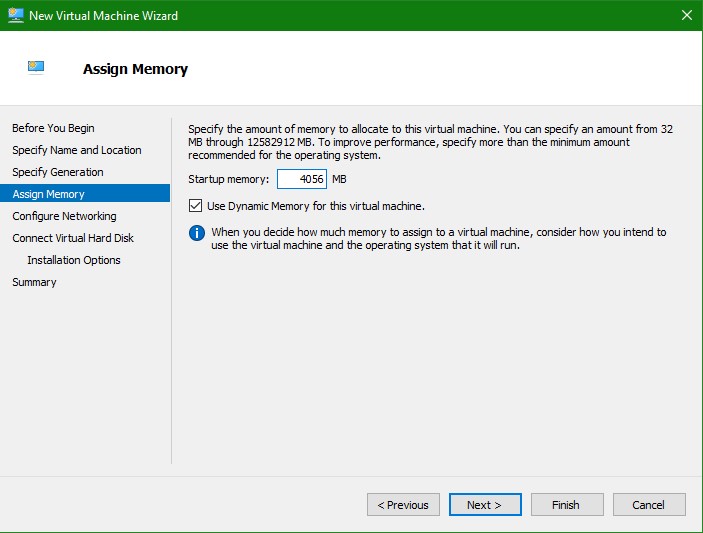Open the Connect Virtual Hard Disk step

pos(72,238)
